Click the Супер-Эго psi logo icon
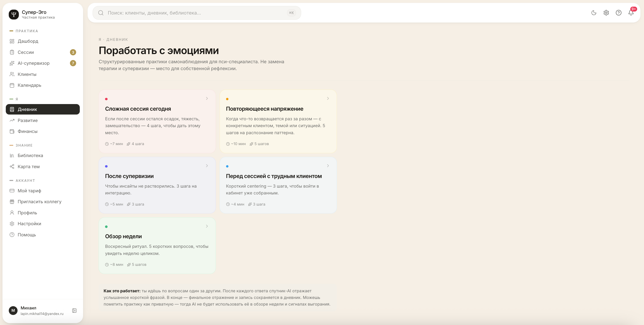 point(14,14)
